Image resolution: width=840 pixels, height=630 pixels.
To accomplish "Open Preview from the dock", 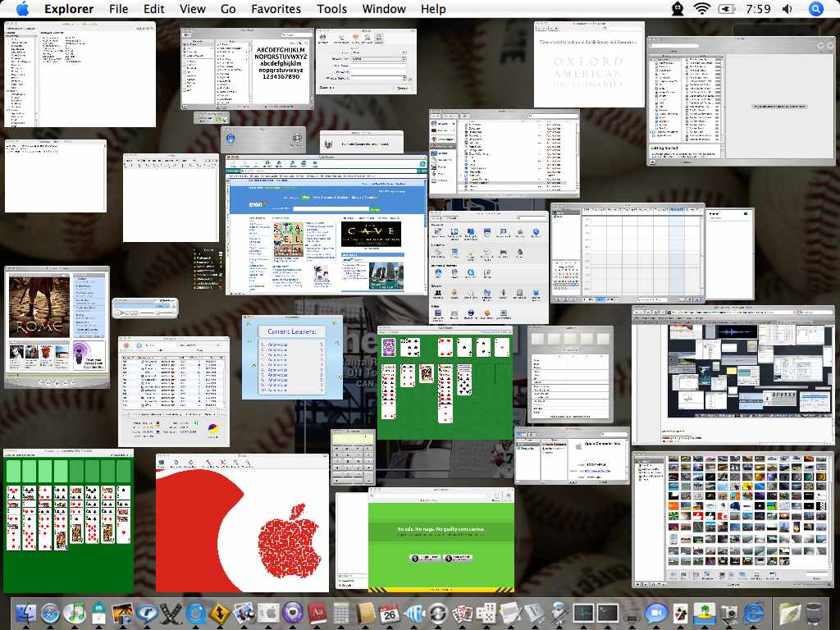I will point(244,613).
